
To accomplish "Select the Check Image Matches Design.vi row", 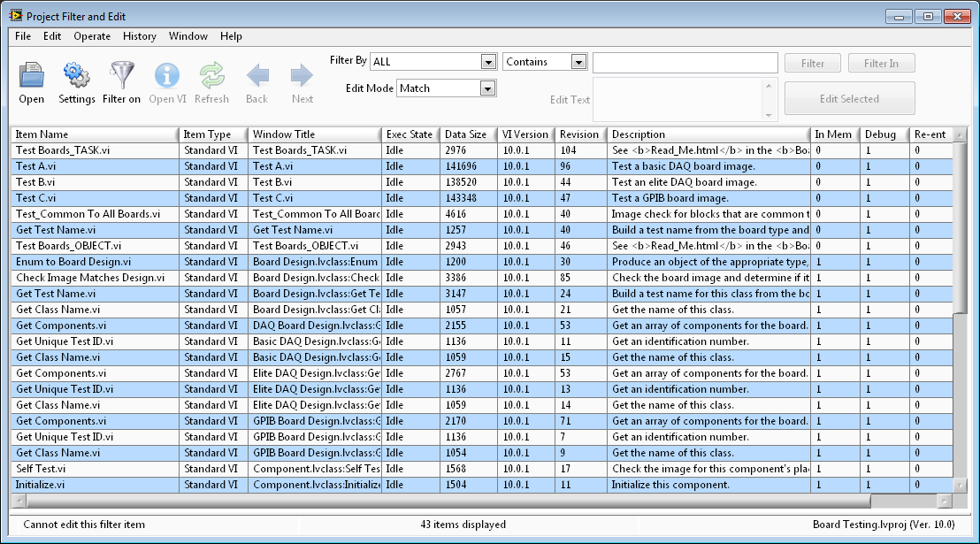I will click(x=90, y=278).
